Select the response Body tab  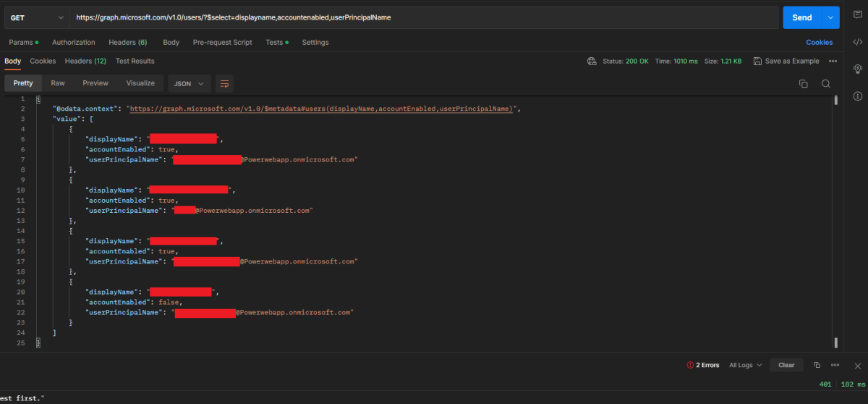coord(13,62)
